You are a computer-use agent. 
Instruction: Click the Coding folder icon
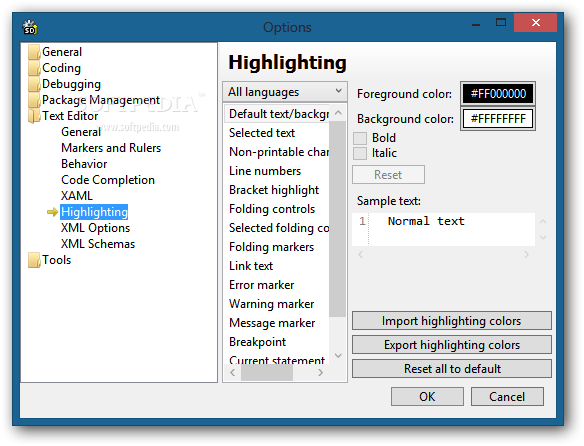point(34,69)
